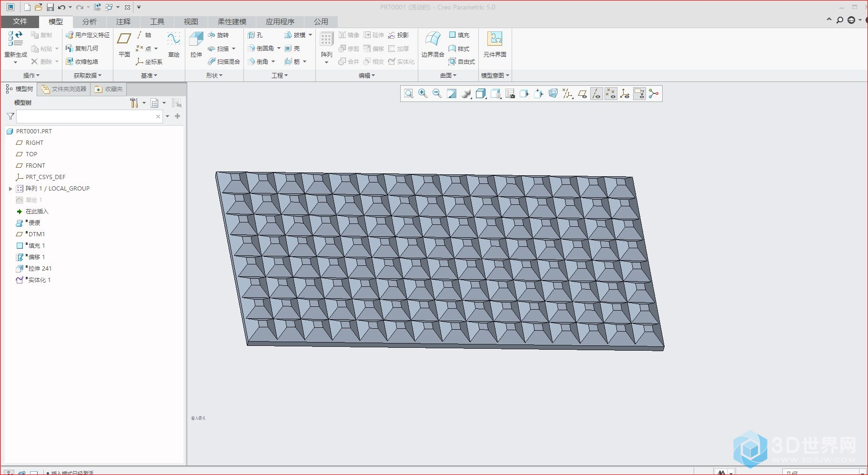Expand the 基准 group dropdown
The image size is (868, 475).
point(149,75)
